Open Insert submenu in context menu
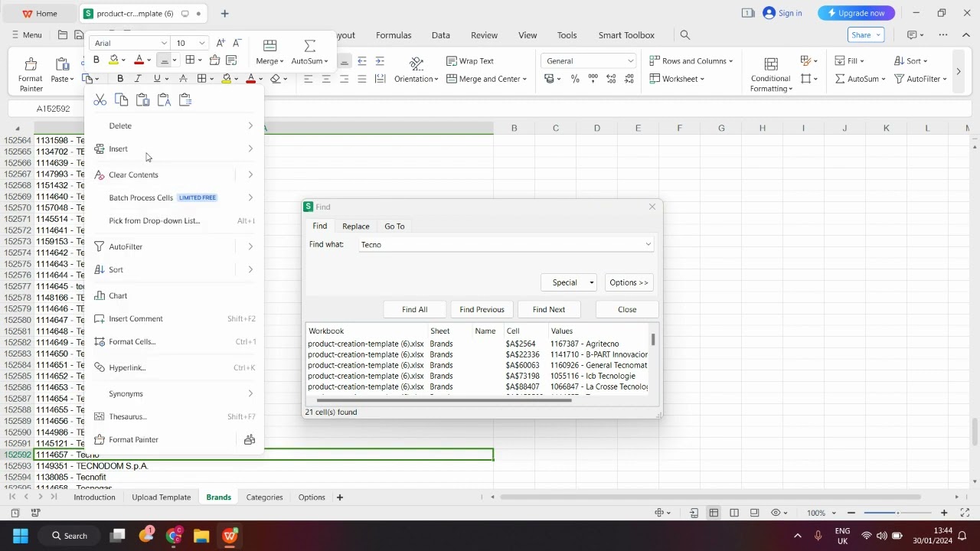The width and height of the screenshot is (980, 551). tap(175, 148)
